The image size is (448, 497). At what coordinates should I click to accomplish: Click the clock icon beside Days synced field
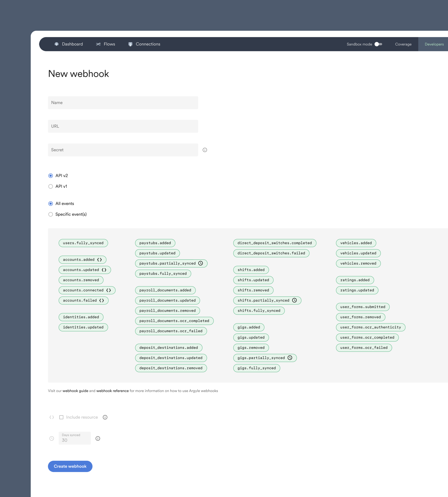point(51,438)
